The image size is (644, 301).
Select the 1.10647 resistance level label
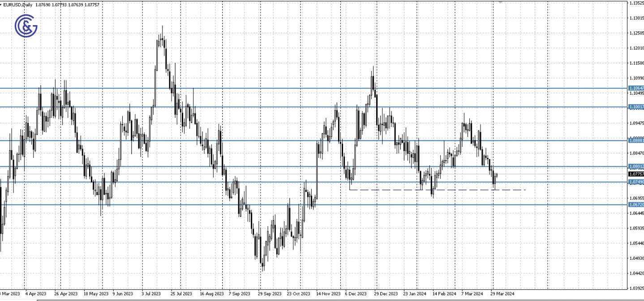634,88
